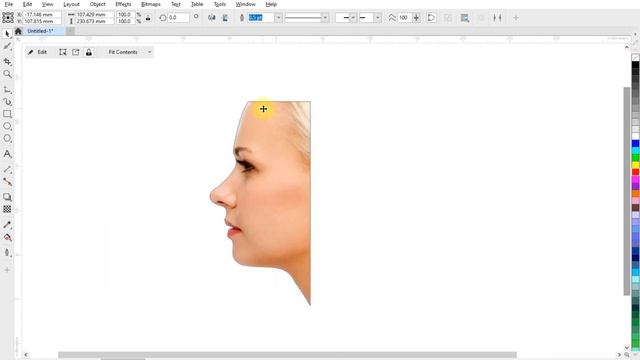Pick the red swatch in palette
Viewport: 640px width, 360px height.
(636, 172)
